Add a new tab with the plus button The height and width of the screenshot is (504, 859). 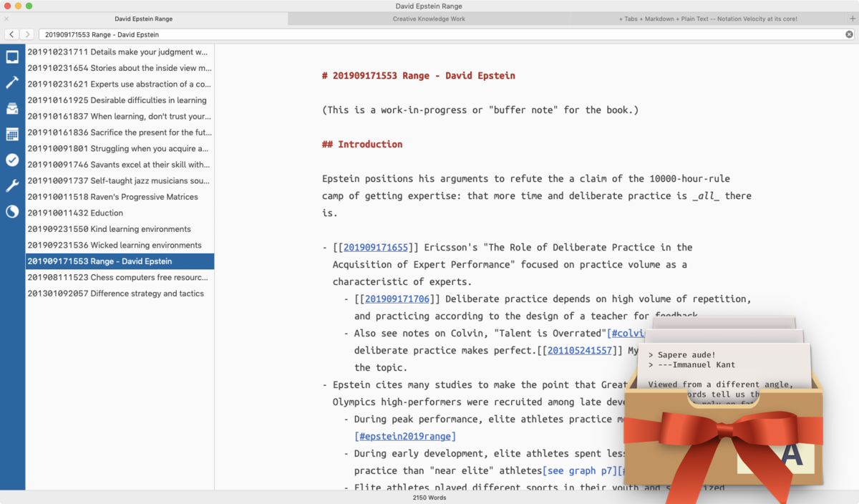pos(852,19)
